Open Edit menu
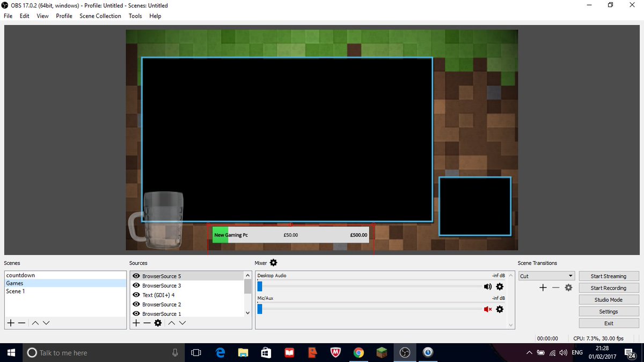 pyautogui.click(x=25, y=16)
